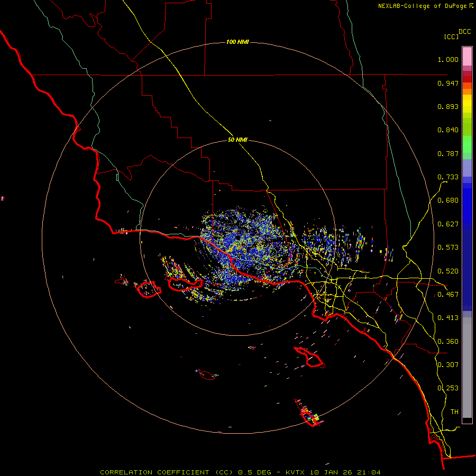Select the 0.840 scale value
476x476 pixels.
click(448, 130)
